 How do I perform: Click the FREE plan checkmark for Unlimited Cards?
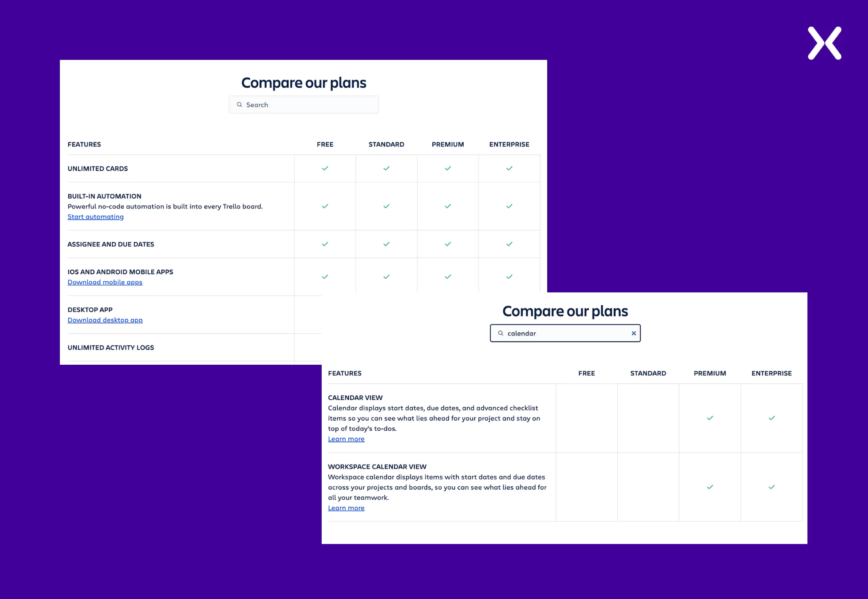tap(324, 168)
